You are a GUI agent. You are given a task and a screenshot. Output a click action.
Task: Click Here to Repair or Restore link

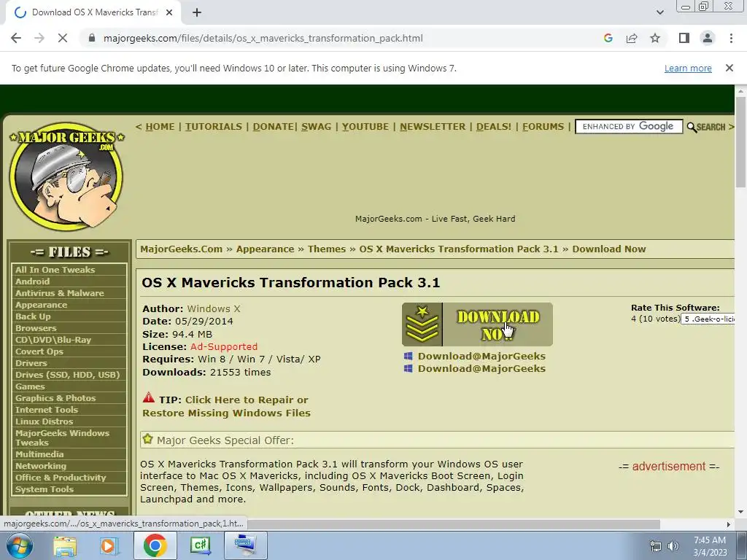[x=226, y=406]
